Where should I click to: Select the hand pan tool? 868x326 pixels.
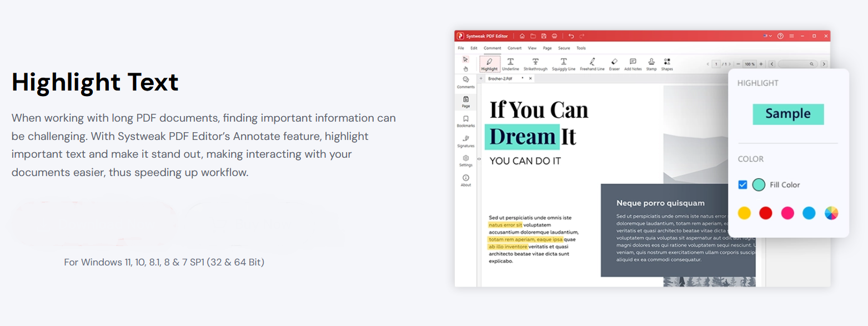click(465, 69)
